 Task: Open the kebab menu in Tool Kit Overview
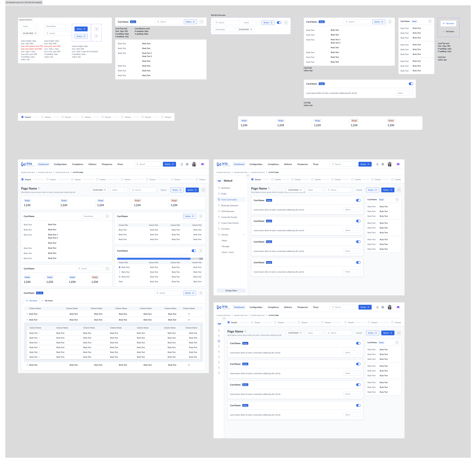tap(286, 23)
